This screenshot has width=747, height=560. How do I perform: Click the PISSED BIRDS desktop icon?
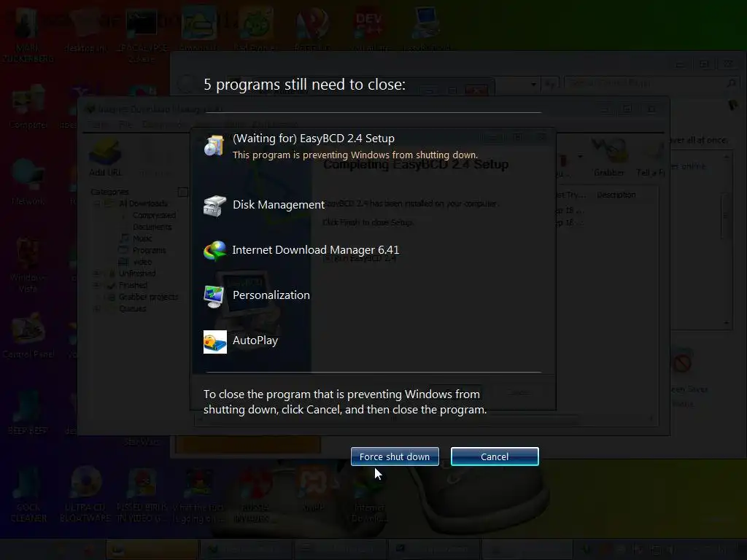click(142, 494)
